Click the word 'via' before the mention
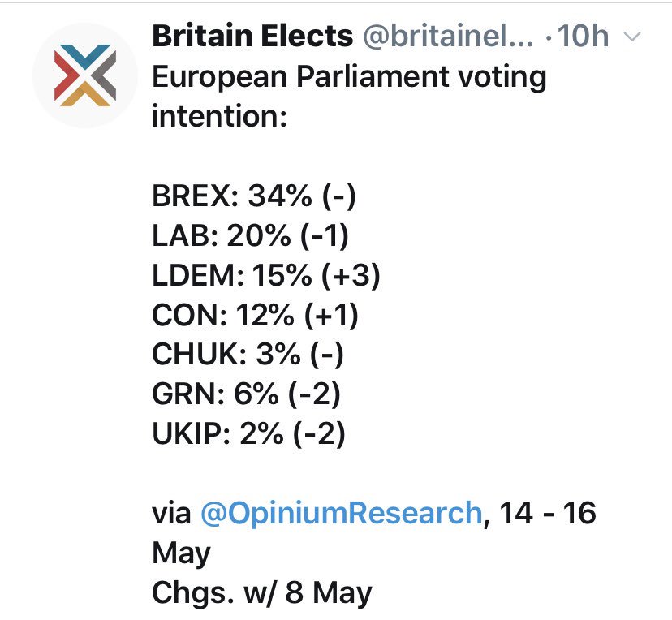The width and height of the screenshot is (672, 620). (171, 513)
